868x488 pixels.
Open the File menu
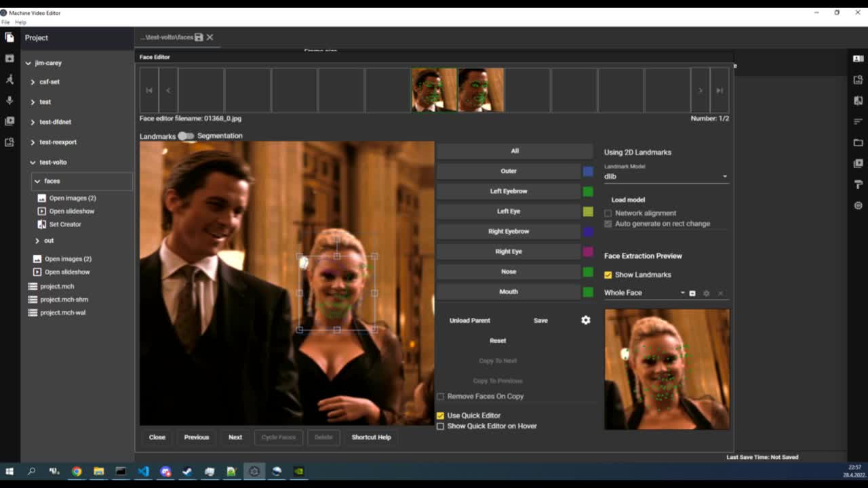pyautogui.click(x=5, y=22)
